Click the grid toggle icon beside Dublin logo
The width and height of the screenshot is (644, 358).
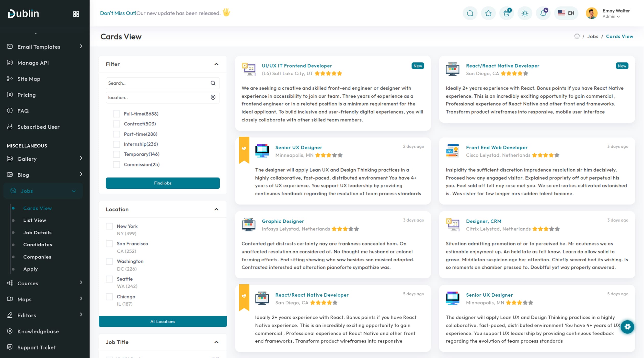(76, 14)
